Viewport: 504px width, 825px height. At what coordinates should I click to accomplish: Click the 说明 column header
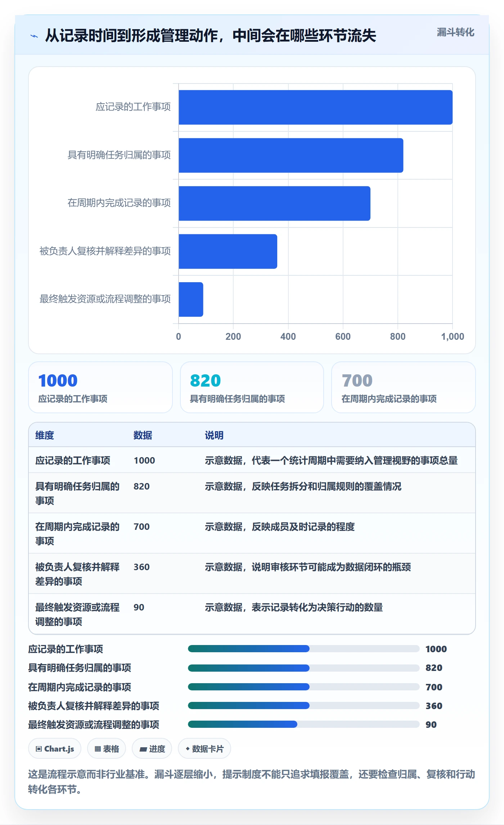tap(214, 435)
